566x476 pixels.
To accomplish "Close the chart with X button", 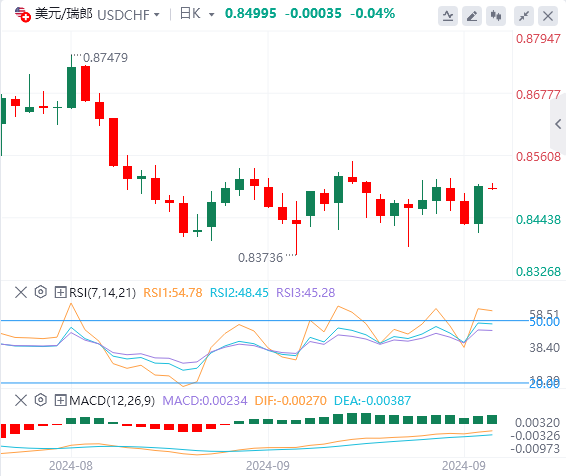I will point(548,16).
